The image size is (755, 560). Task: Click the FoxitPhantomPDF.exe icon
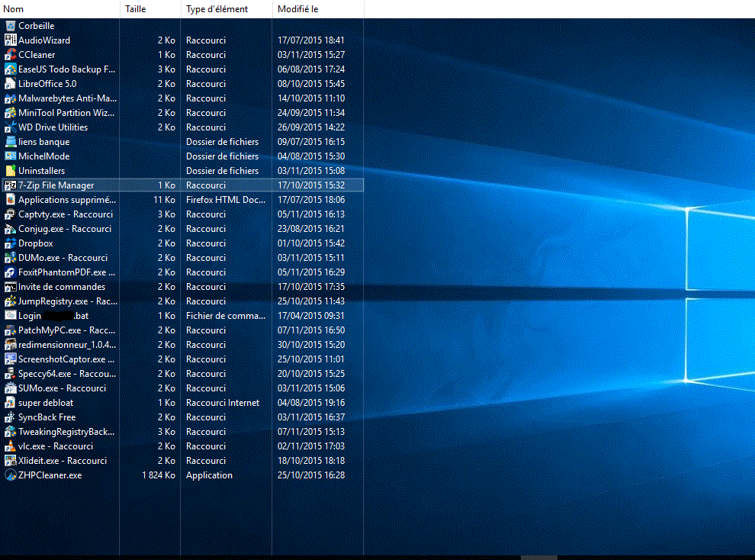click(10, 272)
